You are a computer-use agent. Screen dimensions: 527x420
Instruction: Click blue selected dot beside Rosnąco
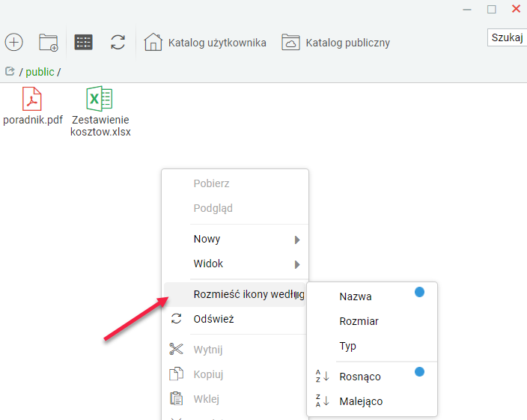coord(419,371)
